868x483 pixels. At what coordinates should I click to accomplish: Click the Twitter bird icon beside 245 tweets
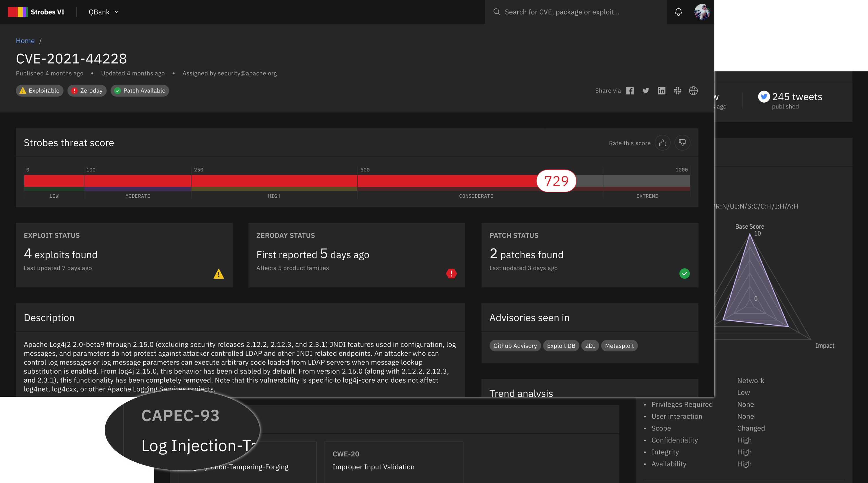pos(764,97)
